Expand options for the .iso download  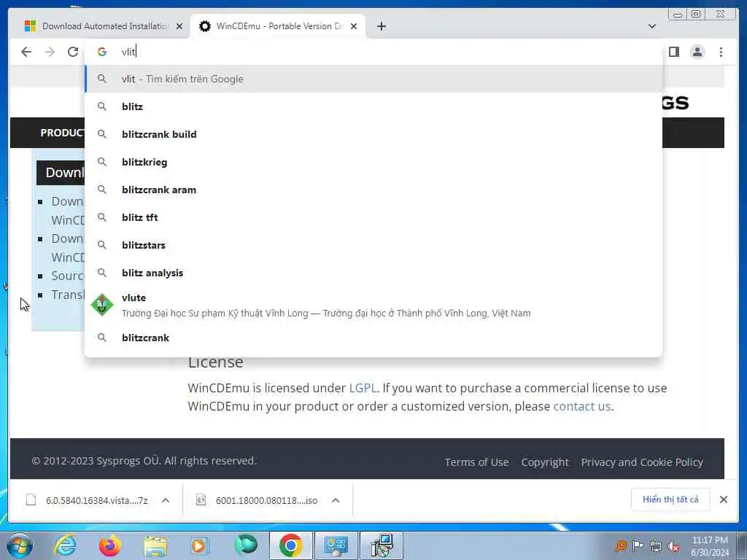(x=336, y=500)
